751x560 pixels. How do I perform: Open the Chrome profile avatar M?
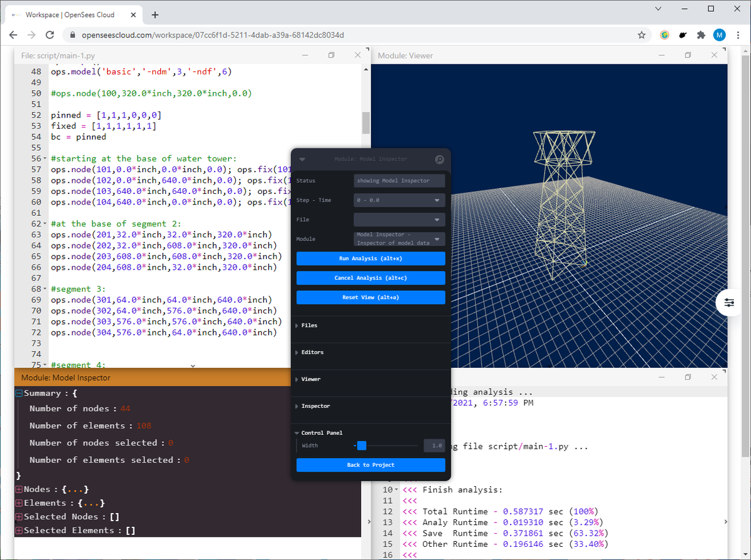[719, 35]
